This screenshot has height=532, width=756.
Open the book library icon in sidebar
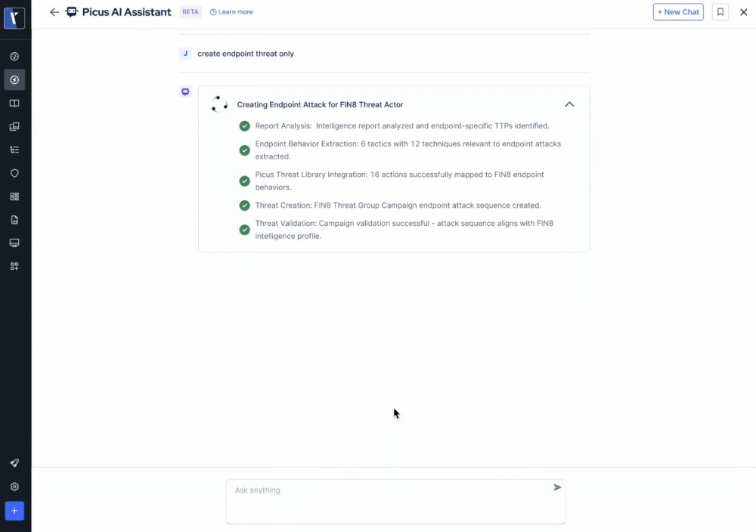pos(14,104)
